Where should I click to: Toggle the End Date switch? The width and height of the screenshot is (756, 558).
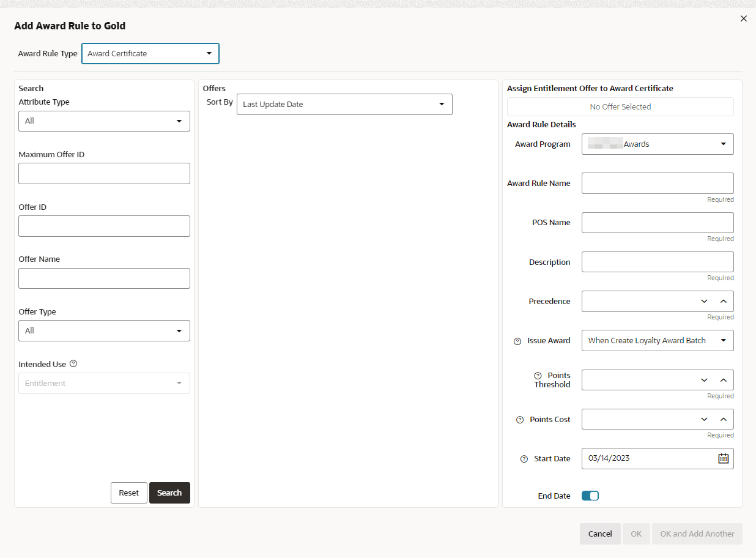tap(590, 496)
